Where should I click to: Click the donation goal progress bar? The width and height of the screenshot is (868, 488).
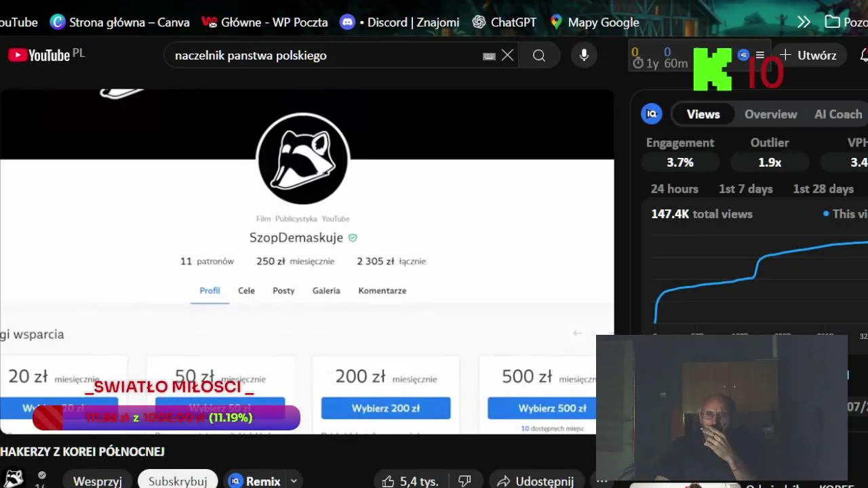[166, 418]
